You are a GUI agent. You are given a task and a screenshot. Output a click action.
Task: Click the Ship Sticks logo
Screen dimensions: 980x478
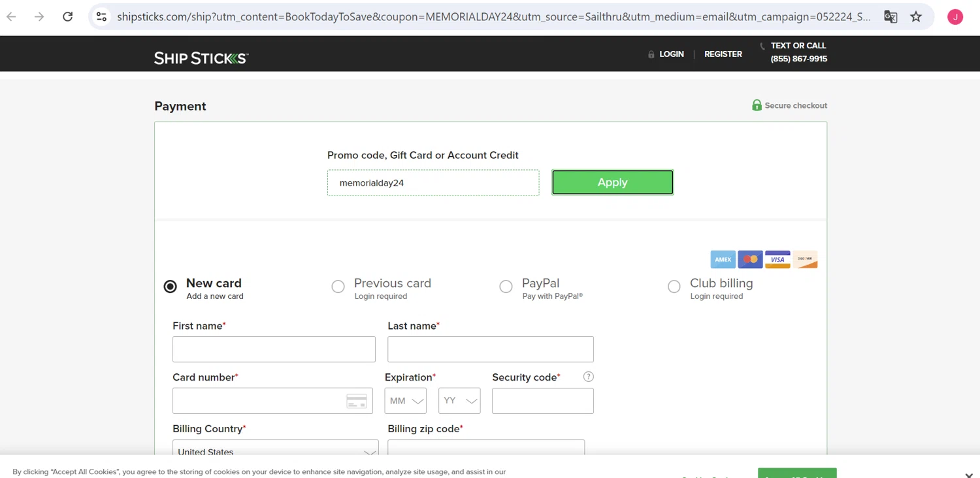[x=201, y=58]
